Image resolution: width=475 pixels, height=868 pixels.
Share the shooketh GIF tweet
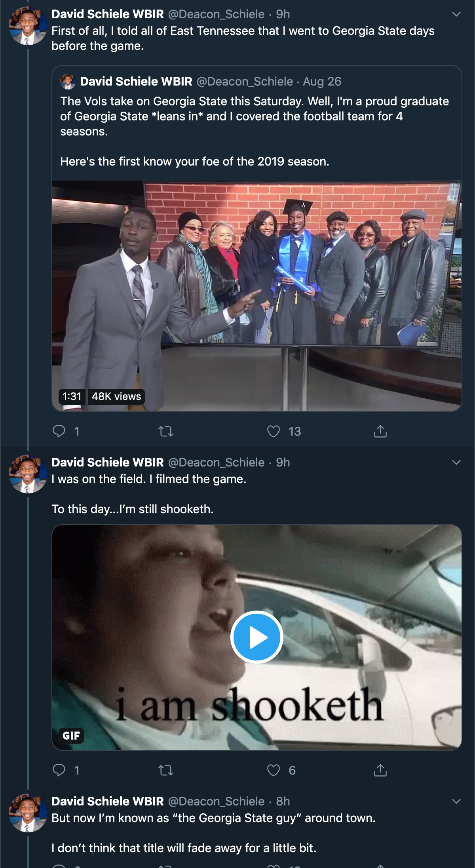point(380,770)
